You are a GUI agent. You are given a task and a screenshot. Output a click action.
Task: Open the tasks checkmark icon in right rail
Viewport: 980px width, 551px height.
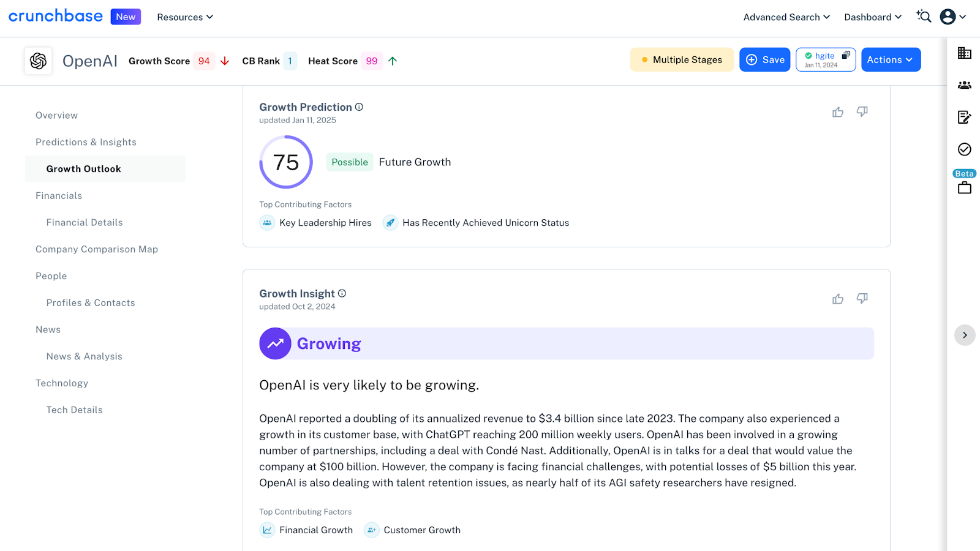pos(965,149)
